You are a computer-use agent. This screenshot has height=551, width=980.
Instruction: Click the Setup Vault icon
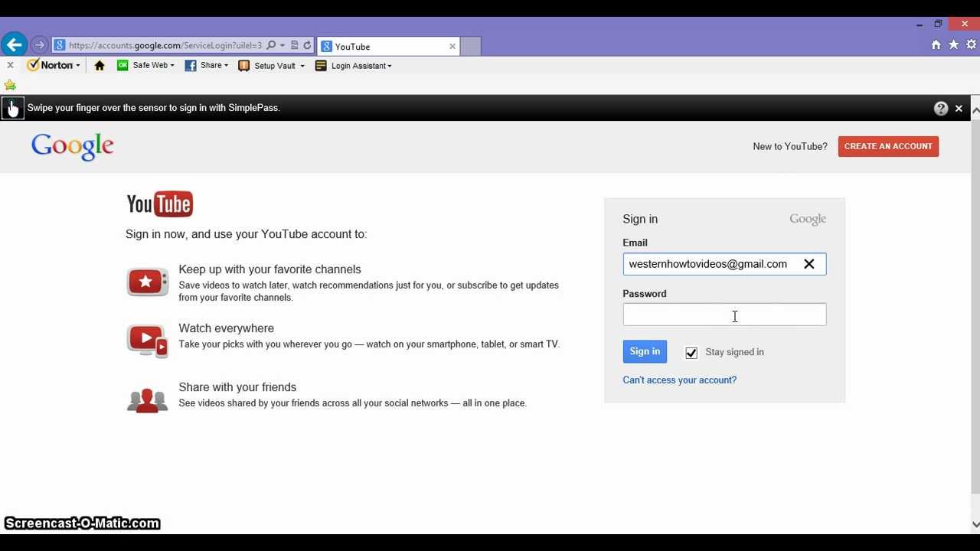click(244, 66)
